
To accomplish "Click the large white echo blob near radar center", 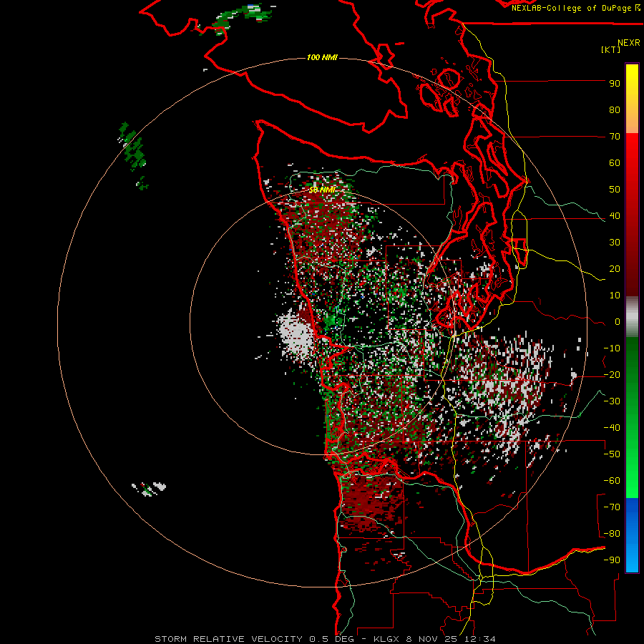I will click(296, 336).
